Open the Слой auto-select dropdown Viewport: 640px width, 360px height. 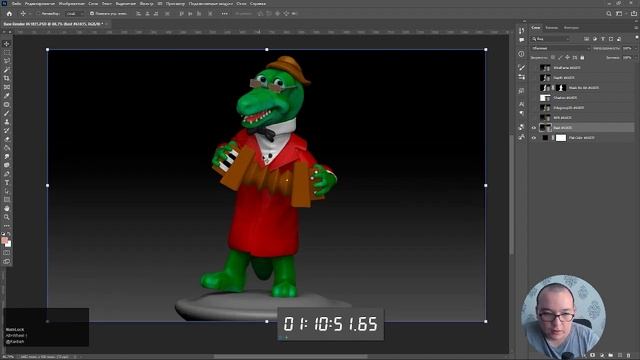pos(74,13)
